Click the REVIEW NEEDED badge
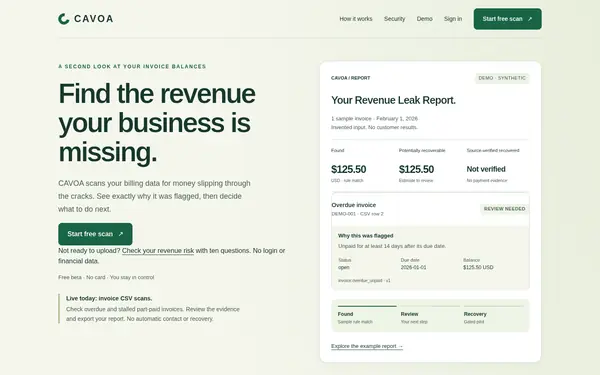This screenshot has height=375, width=600. [x=504, y=209]
